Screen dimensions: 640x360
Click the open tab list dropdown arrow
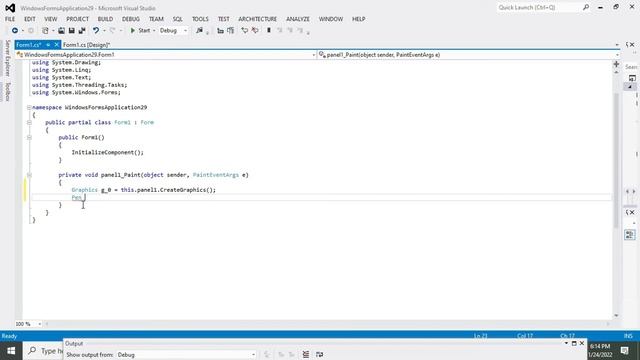click(617, 45)
